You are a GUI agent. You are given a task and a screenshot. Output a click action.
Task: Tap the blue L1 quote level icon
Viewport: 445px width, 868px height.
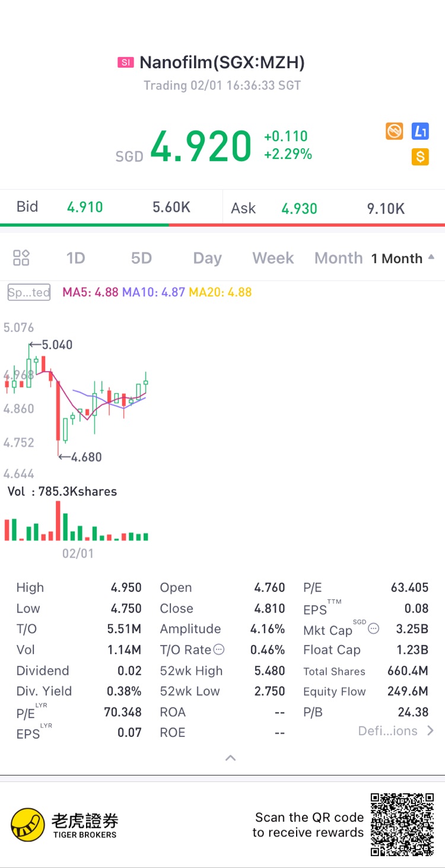[420, 131]
